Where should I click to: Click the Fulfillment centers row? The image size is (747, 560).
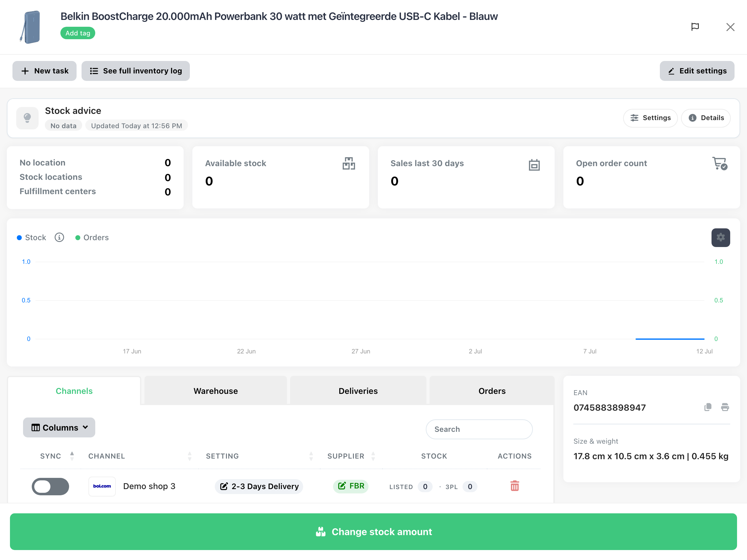coord(95,191)
